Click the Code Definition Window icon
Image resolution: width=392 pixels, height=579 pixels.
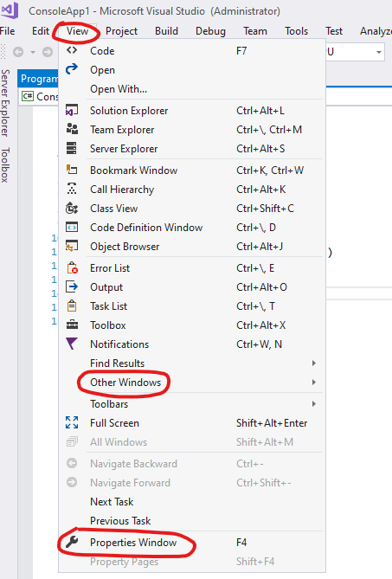(72, 227)
